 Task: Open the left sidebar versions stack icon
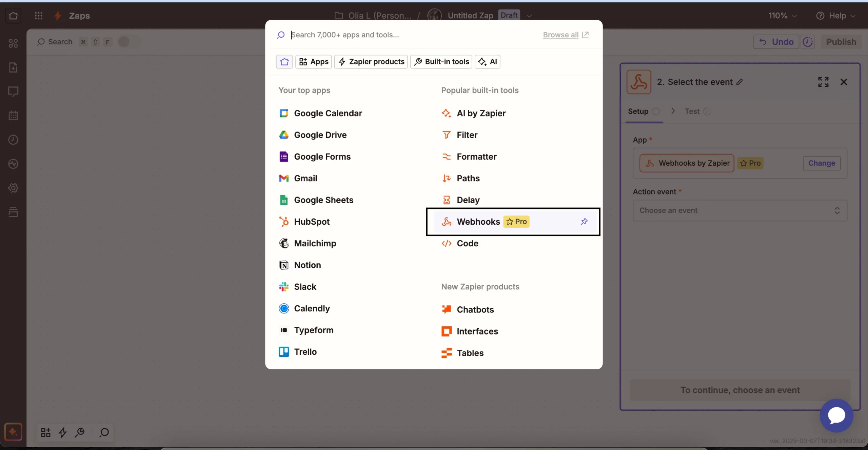(x=13, y=212)
